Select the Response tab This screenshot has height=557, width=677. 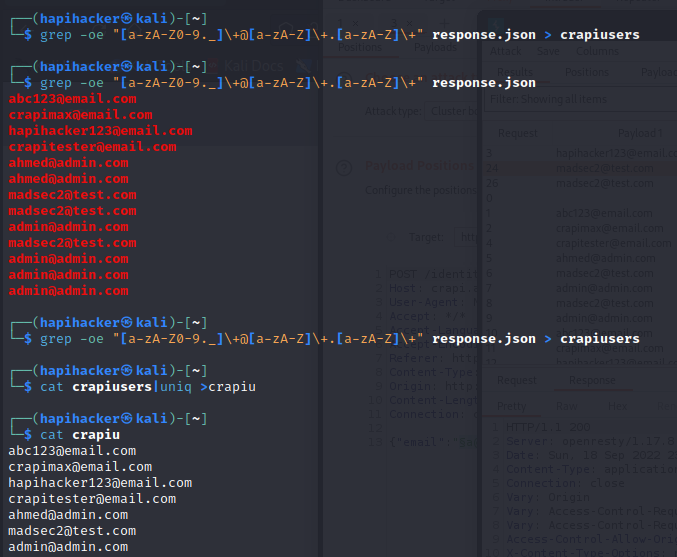(x=592, y=380)
